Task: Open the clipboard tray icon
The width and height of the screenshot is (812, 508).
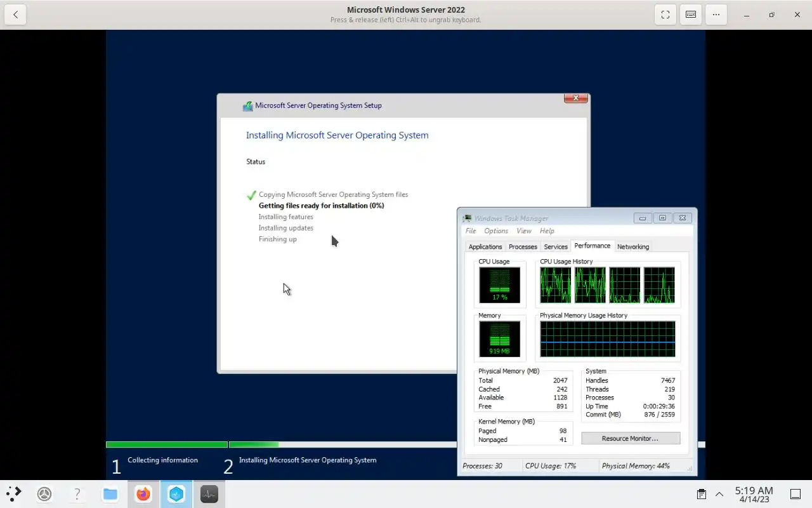Action: (701, 494)
